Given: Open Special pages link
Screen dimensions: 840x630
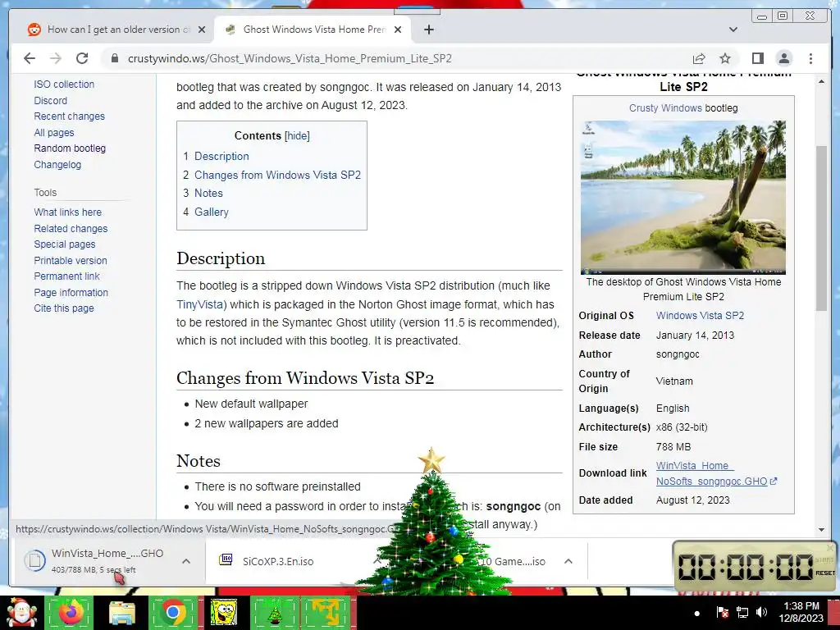Looking at the screenshot, I should (x=64, y=244).
